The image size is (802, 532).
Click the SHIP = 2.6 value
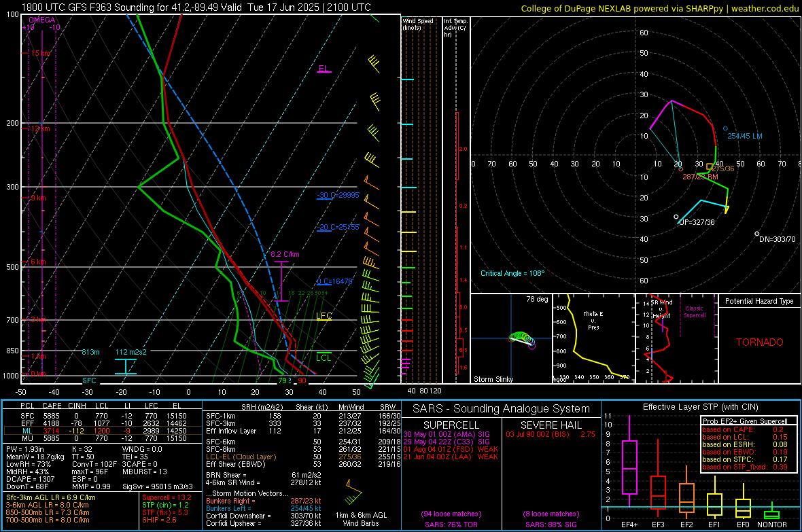159,520
